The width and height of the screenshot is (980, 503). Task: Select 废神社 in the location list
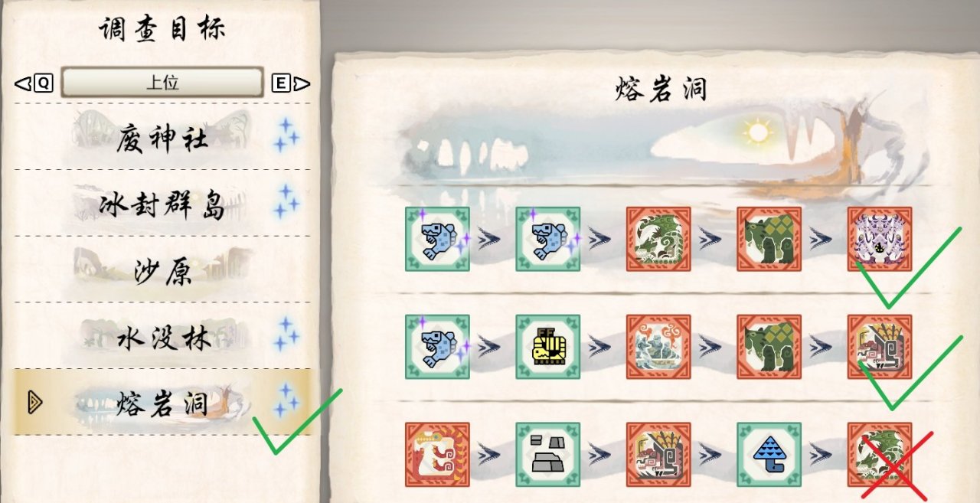coord(162,137)
